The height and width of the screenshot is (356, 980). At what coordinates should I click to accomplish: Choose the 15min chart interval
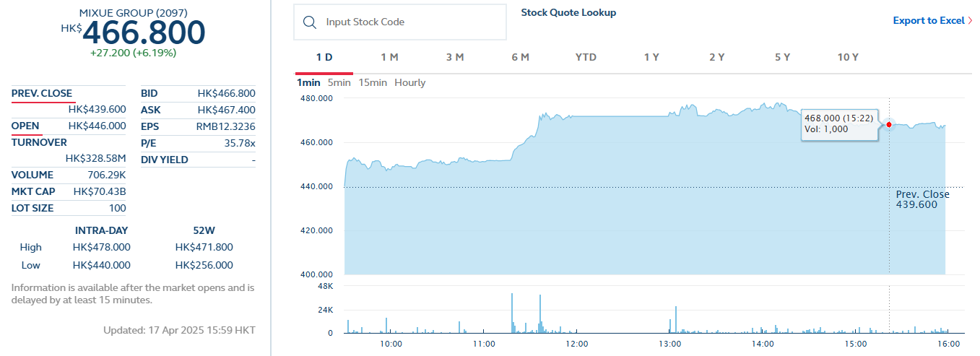click(x=373, y=83)
